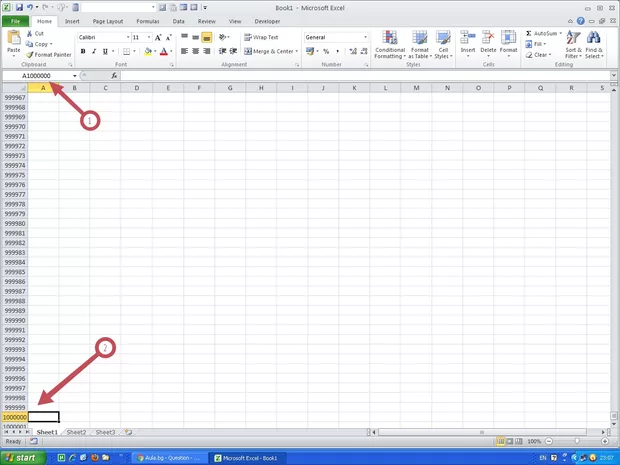Open Format as Table gallery
The image size is (620, 465).
click(420, 45)
